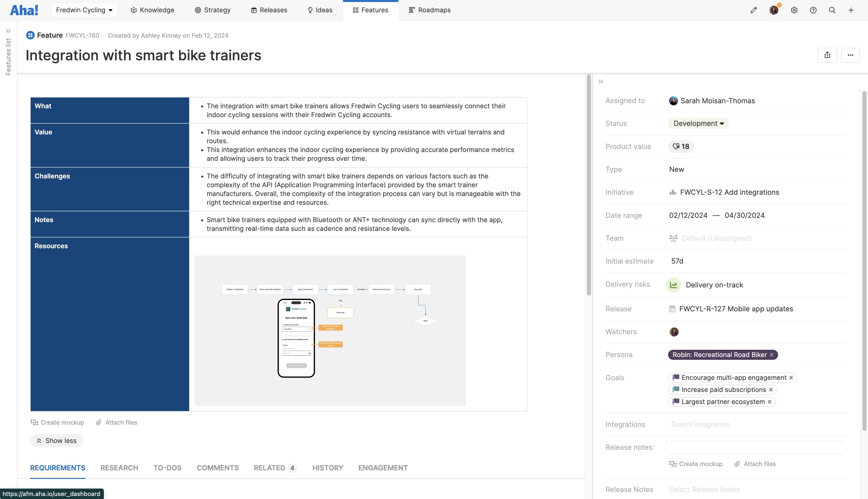The width and height of the screenshot is (868, 499).
Task: Click the Attach files paperclip icon
Action: pyautogui.click(x=99, y=422)
